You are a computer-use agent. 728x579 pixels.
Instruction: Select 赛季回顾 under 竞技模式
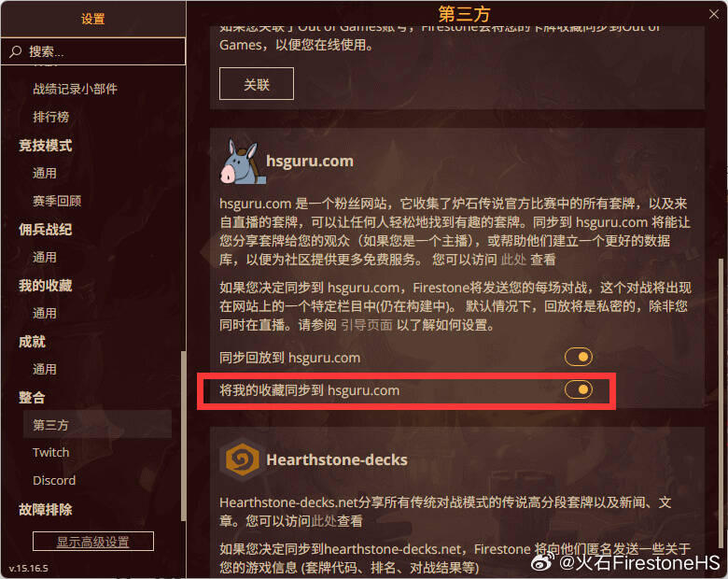(57, 201)
